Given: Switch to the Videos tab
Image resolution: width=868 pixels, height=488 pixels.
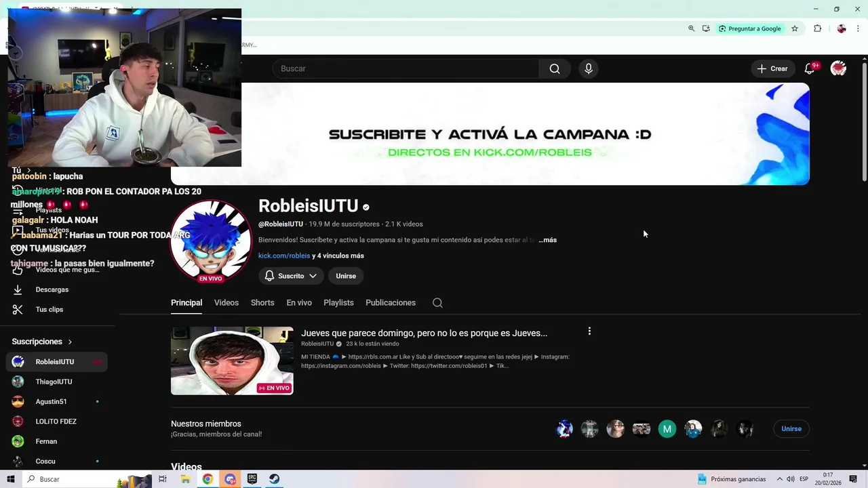Looking at the screenshot, I should (x=226, y=303).
